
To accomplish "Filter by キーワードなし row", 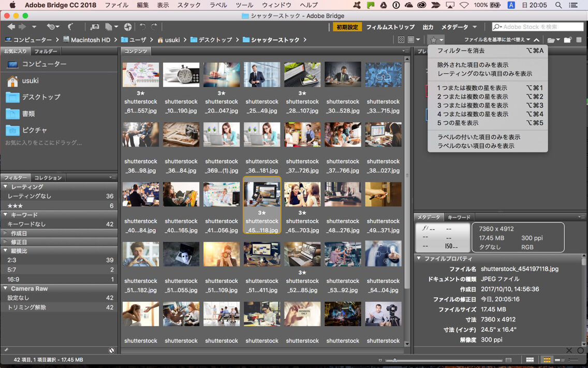I will coord(59,224).
